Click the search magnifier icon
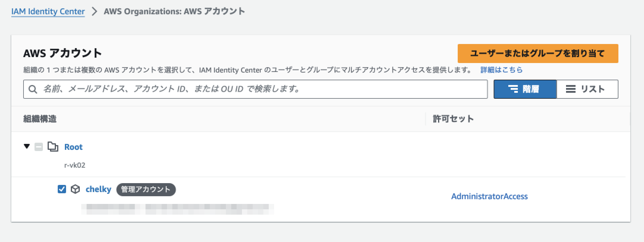644x242 pixels. [33, 89]
